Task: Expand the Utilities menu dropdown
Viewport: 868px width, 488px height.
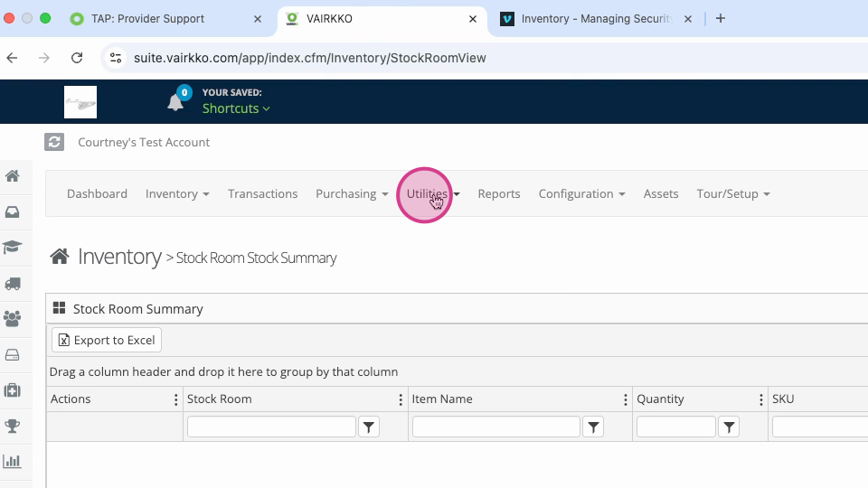Action: [433, 193]
